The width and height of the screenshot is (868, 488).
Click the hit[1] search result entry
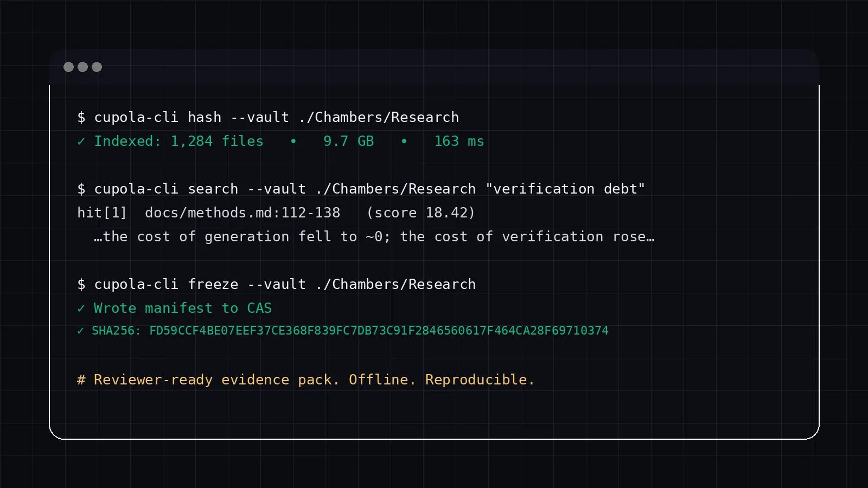click(x=102, y=213)
